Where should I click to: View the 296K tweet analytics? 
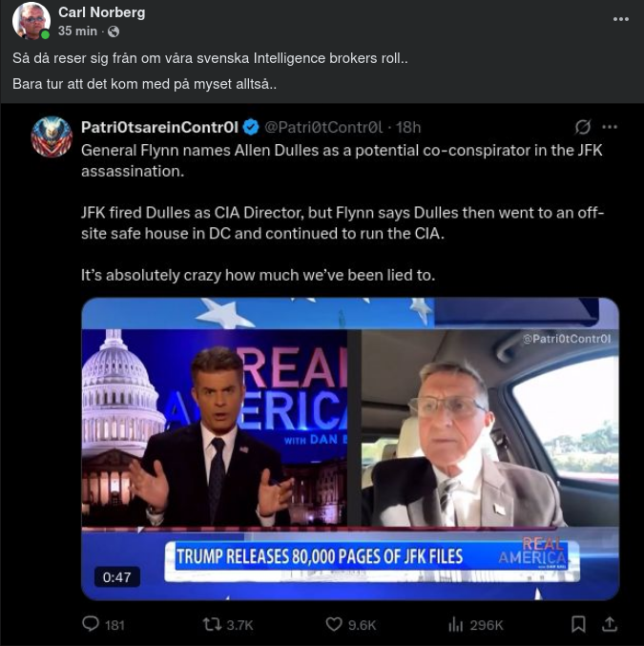pyautogui.click(x=475, y=624)
